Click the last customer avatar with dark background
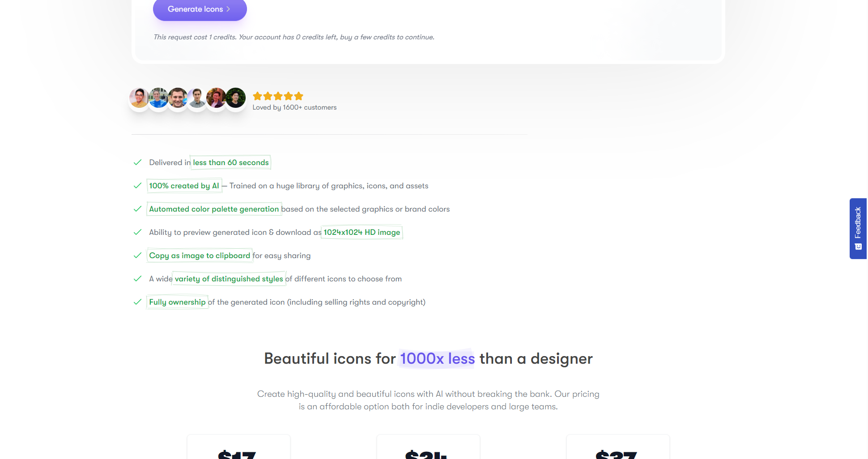 235,98
